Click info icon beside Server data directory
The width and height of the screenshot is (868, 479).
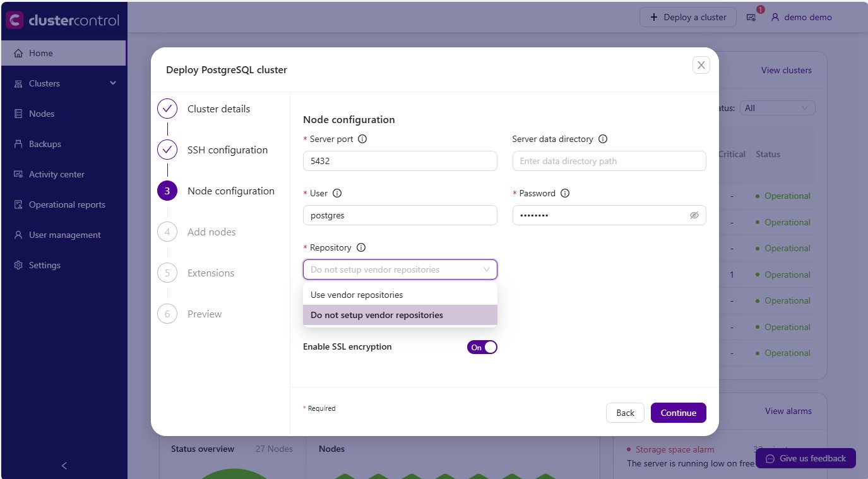coord(602,139)
